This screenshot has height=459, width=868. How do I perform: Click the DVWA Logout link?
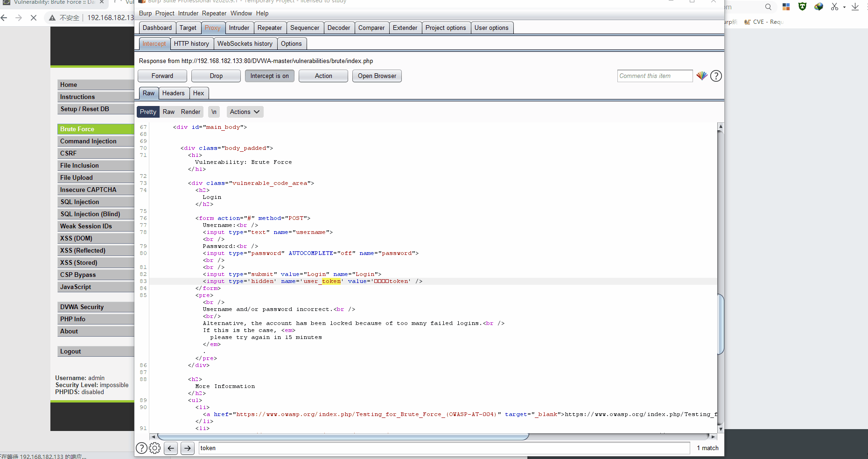point(96,352)
